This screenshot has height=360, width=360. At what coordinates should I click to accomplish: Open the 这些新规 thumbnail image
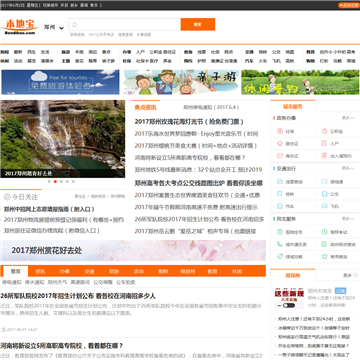[x=289, y=298]
